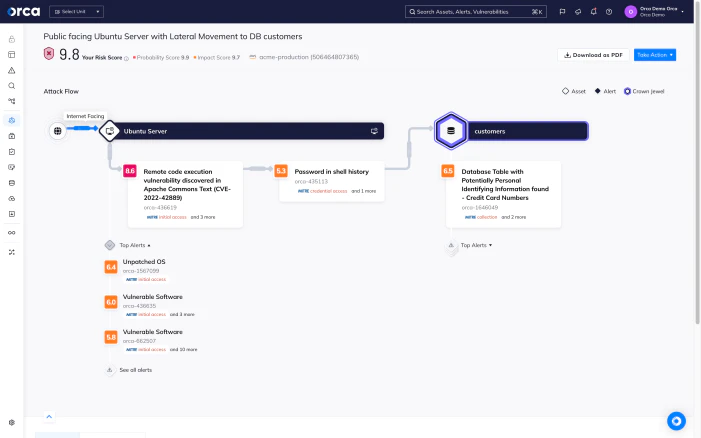Click the monitor icon on Ubuntu Server bar

[374, 131]
